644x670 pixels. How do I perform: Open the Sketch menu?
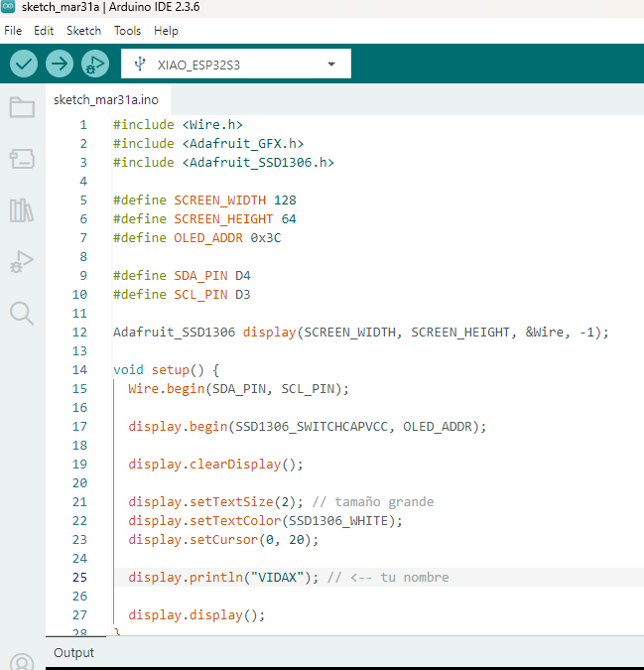(83, 31)
